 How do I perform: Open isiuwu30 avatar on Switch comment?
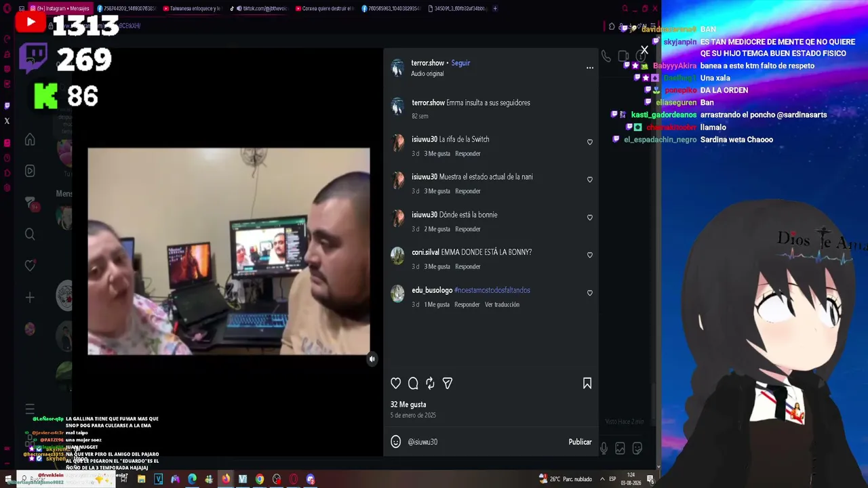coord(398,142)
